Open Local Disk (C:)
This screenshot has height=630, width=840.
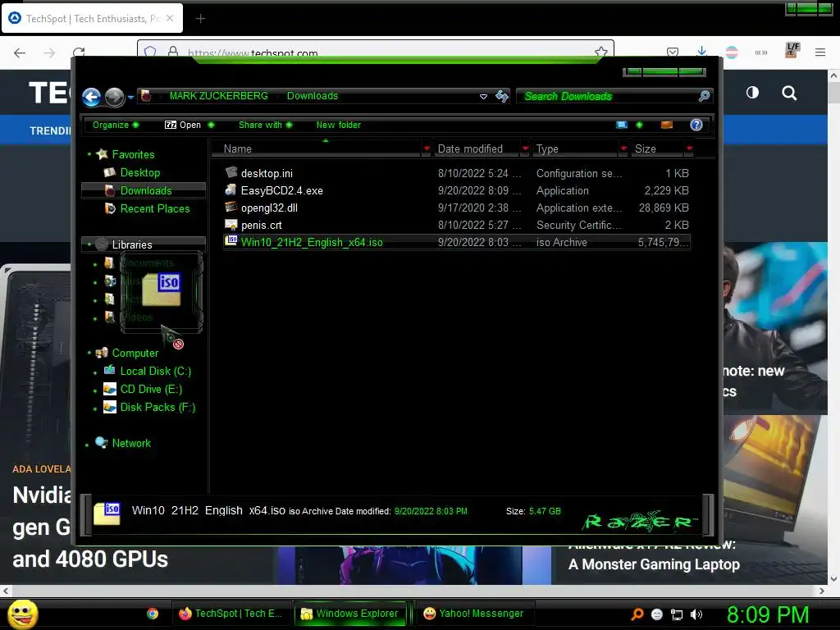tap(155, 371)
